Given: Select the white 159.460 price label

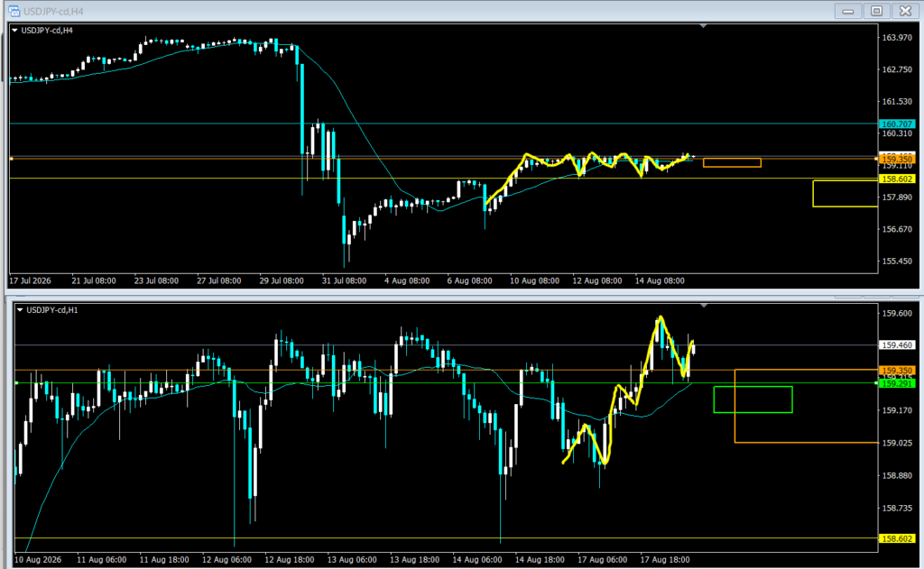Looking at the screenshot, I should (x=897, y=345).
